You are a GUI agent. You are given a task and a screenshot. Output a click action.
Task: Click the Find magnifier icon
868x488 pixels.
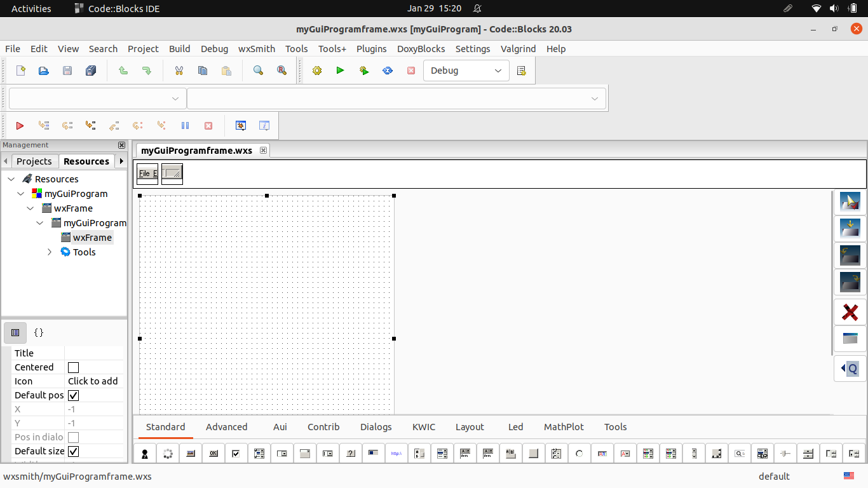coord(258,71)
